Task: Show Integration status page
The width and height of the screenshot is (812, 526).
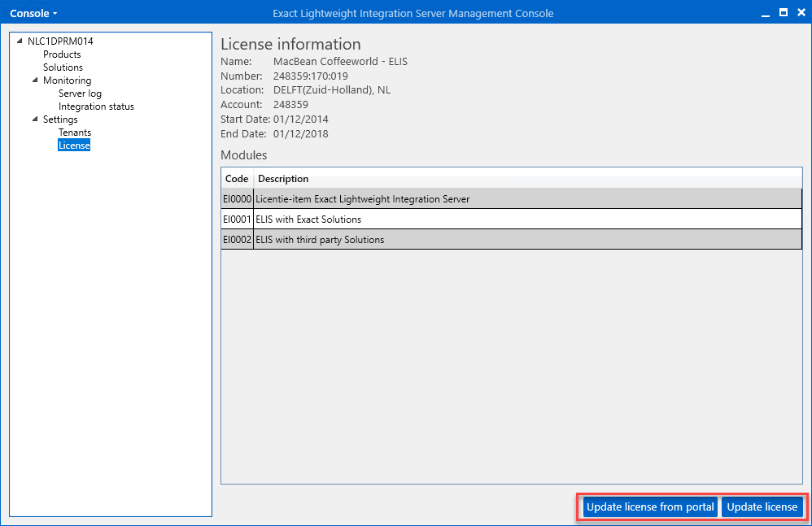Action: coord(96,107)
